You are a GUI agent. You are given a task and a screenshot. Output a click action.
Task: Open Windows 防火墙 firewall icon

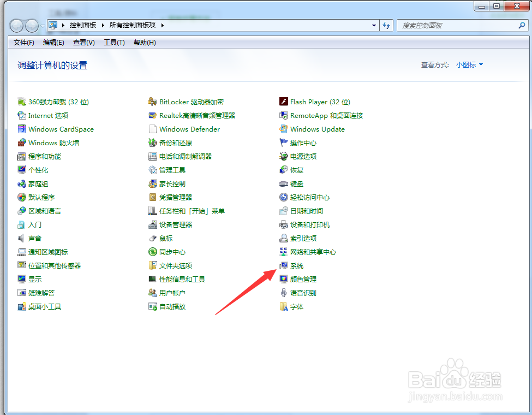22,143
